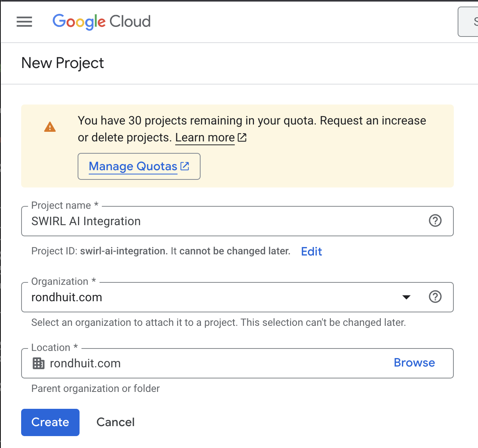
Task: Open the hamburger navigation menu
Action: pyautogui.click(x=24, y=22)
